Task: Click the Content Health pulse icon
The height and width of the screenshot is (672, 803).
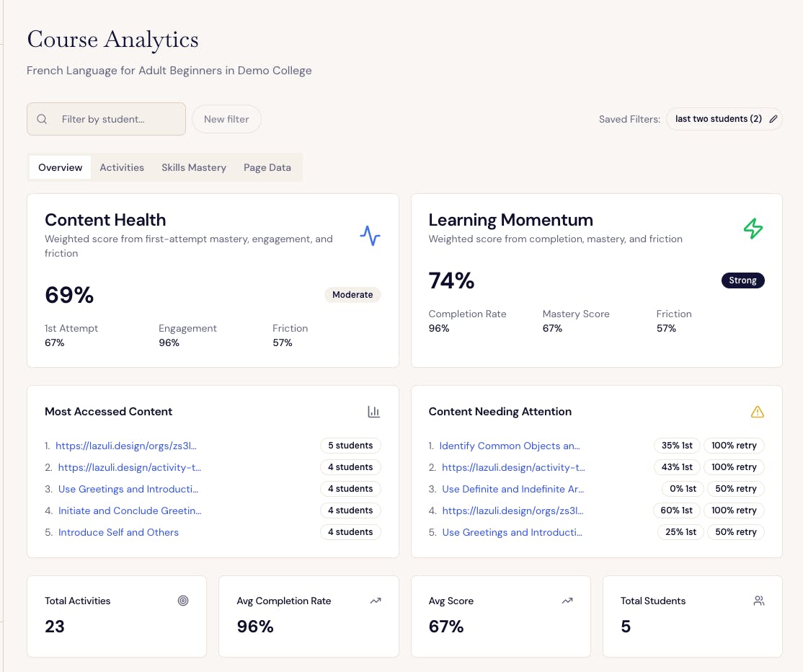Action: [370, 236]
